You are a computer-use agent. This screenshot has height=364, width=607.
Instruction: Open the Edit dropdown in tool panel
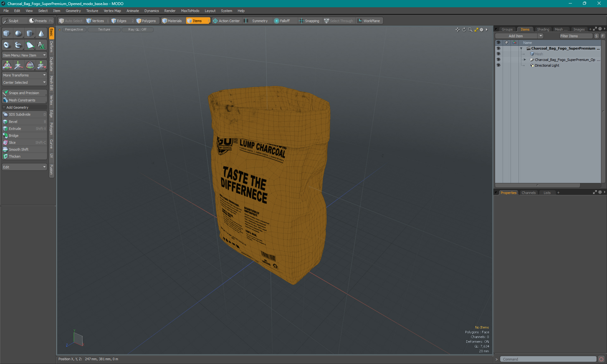point(24,167)
